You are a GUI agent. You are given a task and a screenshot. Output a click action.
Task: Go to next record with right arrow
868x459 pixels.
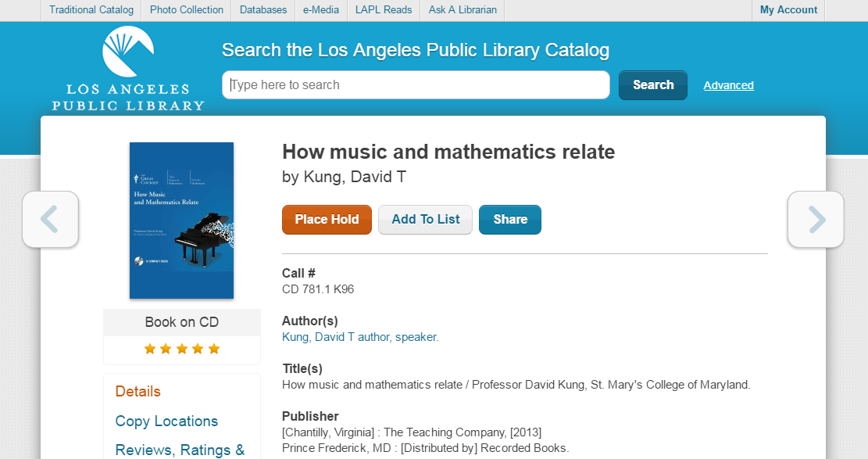pos(816,220)
